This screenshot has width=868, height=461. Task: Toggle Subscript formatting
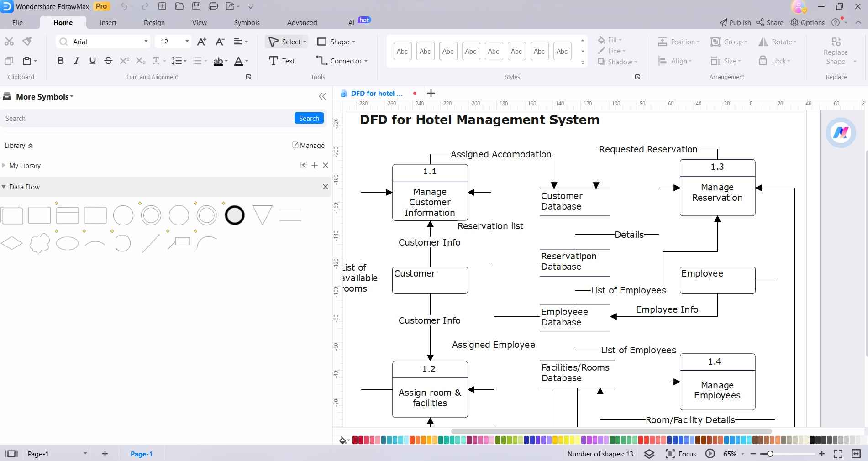(x=140, y=61)
